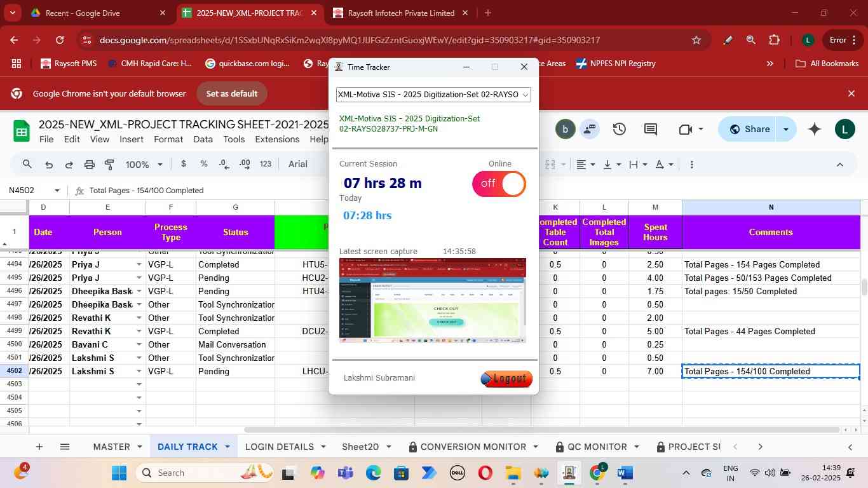Viewport: 868px width, 488px height.
Task: Open the Data menu in Sheets
Action: 203,139
